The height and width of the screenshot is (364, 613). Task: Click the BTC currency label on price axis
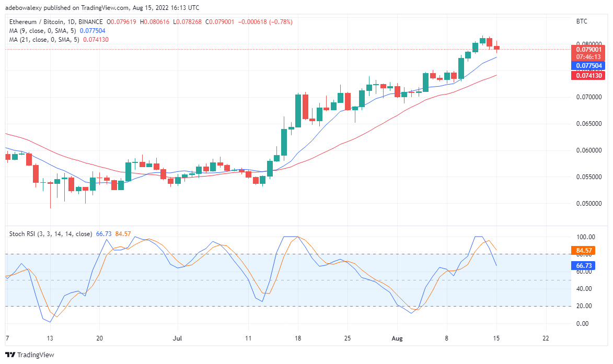[x=581, y=21]
